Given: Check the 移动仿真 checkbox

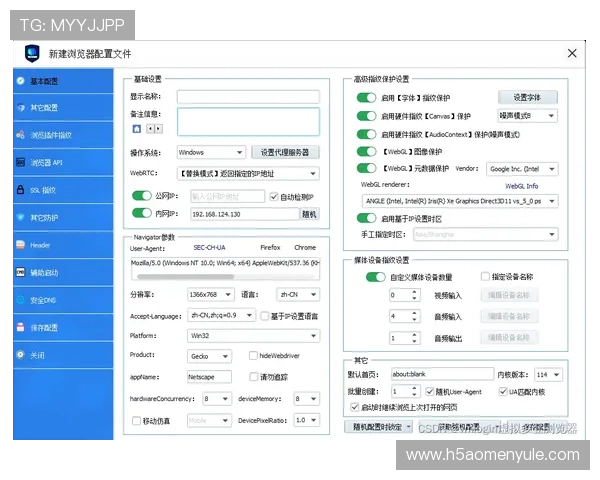Looking at the screenshot, I should coord(136,421).
